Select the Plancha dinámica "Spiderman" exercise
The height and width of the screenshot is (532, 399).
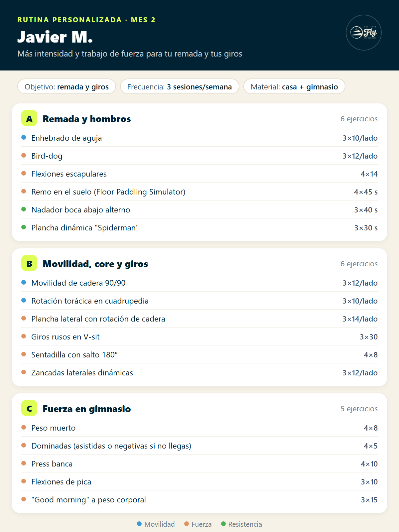tap(199, 227)
